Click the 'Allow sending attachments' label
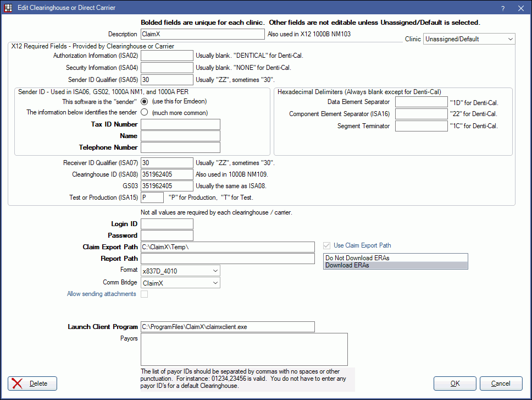 pos(102,294)
